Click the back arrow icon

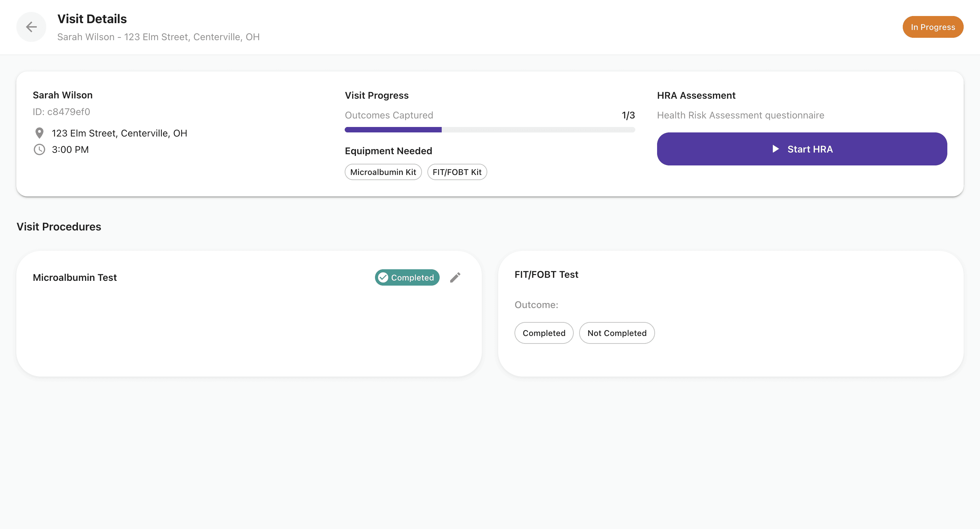point(31,27)
